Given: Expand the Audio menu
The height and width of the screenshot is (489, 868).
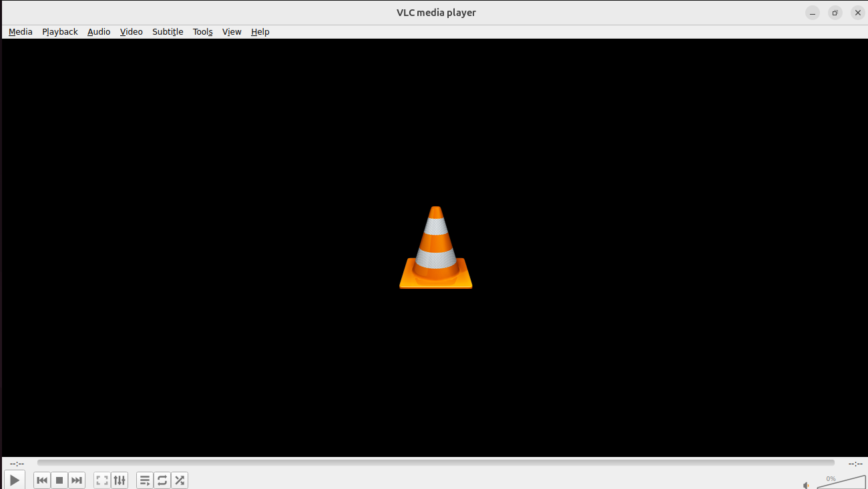Looking at the screenshot, I should tap(99, 31).
